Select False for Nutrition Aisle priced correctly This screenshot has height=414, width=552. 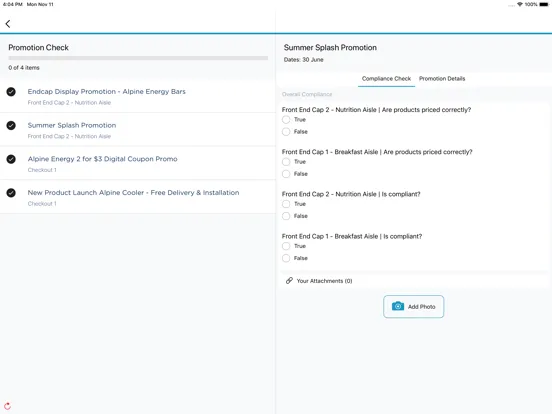pos(286,132)
